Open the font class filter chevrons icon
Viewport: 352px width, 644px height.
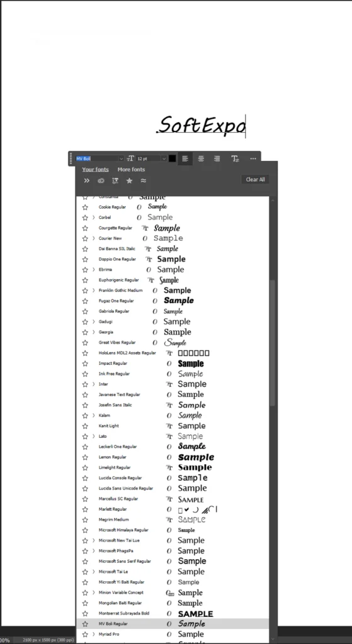click(86, 180)
